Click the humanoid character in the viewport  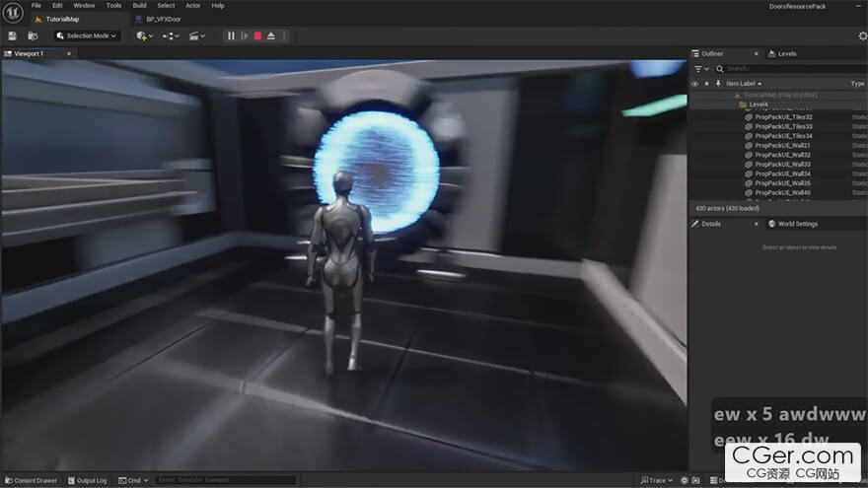click(x=339, y=272)
